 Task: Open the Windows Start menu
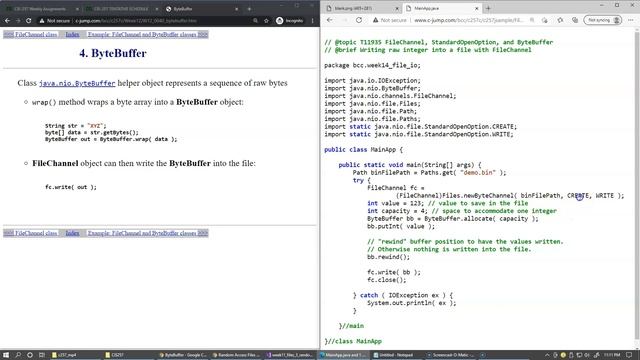[6, 355]
